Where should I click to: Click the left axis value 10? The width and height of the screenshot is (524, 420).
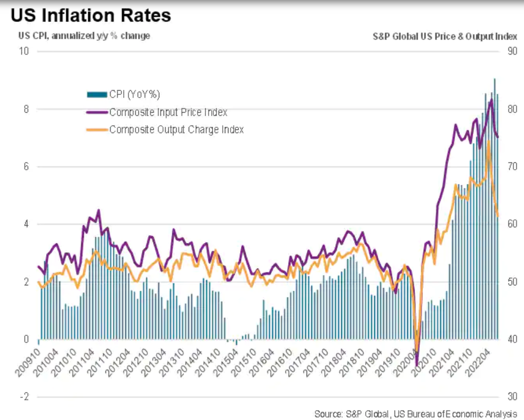(x=24, y=51)
